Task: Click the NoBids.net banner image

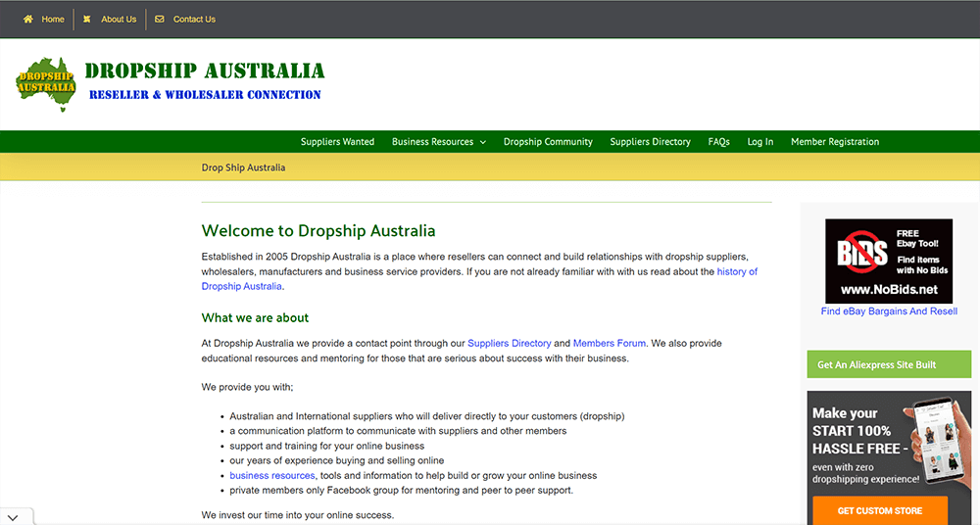Action: coord(889,262)
